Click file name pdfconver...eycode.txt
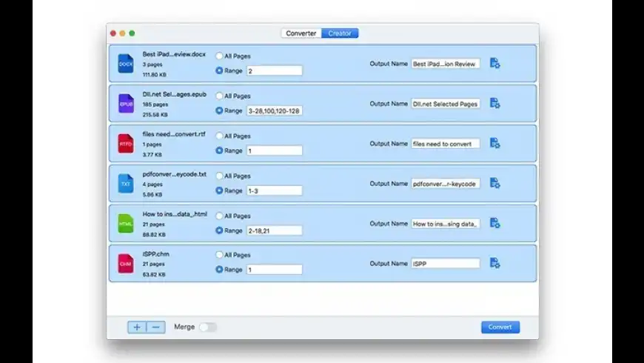The height and width of the screenshot is (363, 644). (x=175, y=174)
